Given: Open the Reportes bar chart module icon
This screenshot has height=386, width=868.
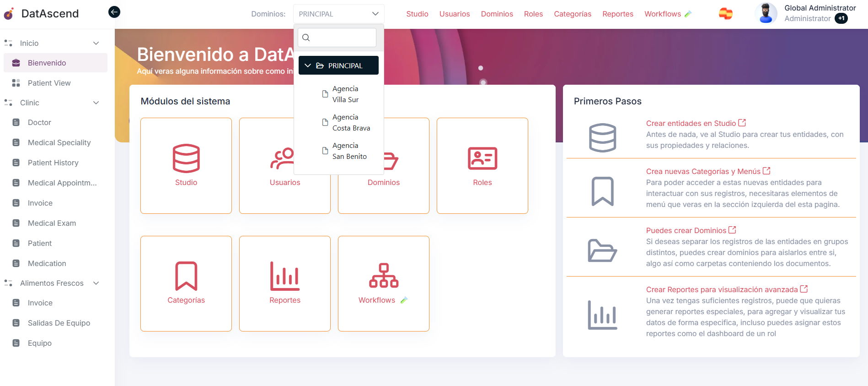Looking at the screenshot, I should tap(285, 276).
